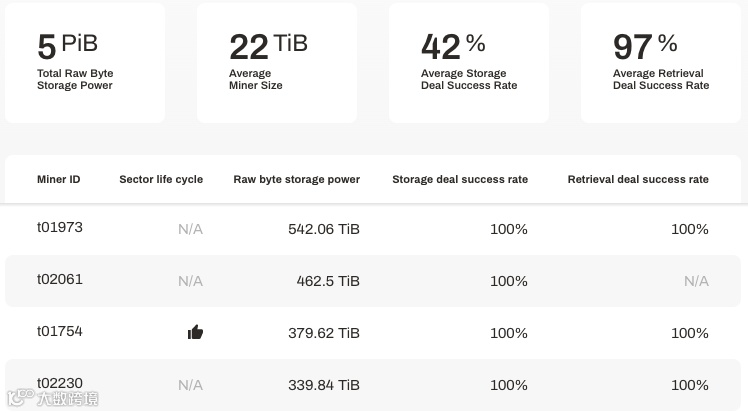This screenshot has width=748, height=413.
Task: Select the 542.06 TiB storage power cell
Action: coord(323,229)
